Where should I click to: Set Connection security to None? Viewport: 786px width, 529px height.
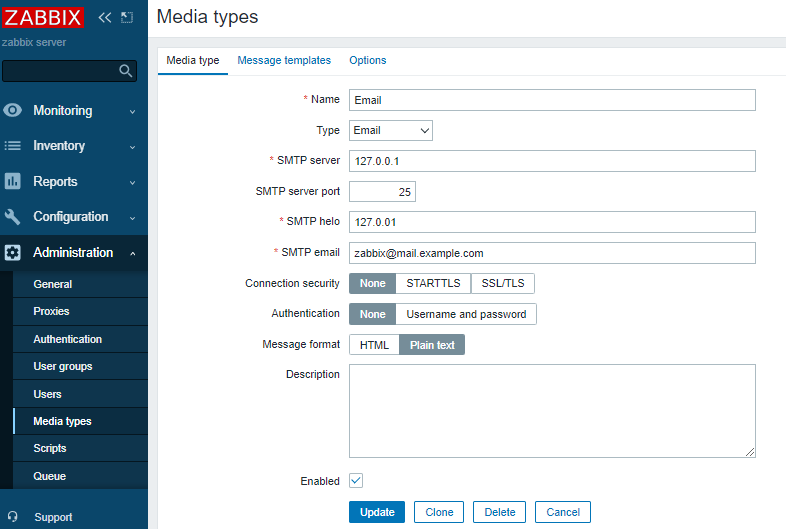pos(372,283)
